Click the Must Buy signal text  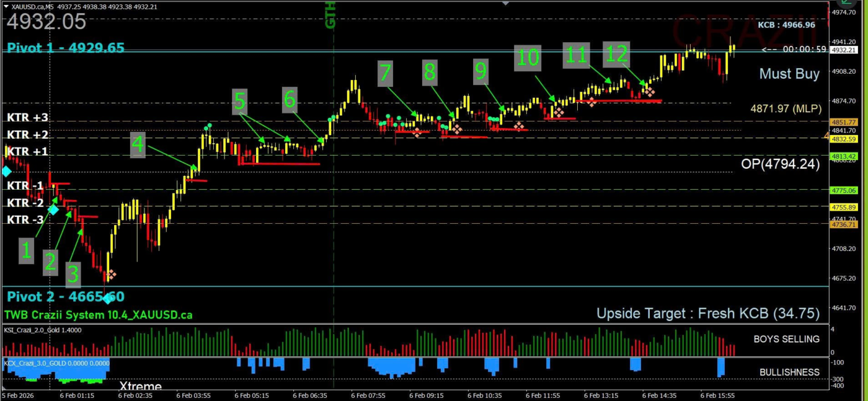click(789, 74)
